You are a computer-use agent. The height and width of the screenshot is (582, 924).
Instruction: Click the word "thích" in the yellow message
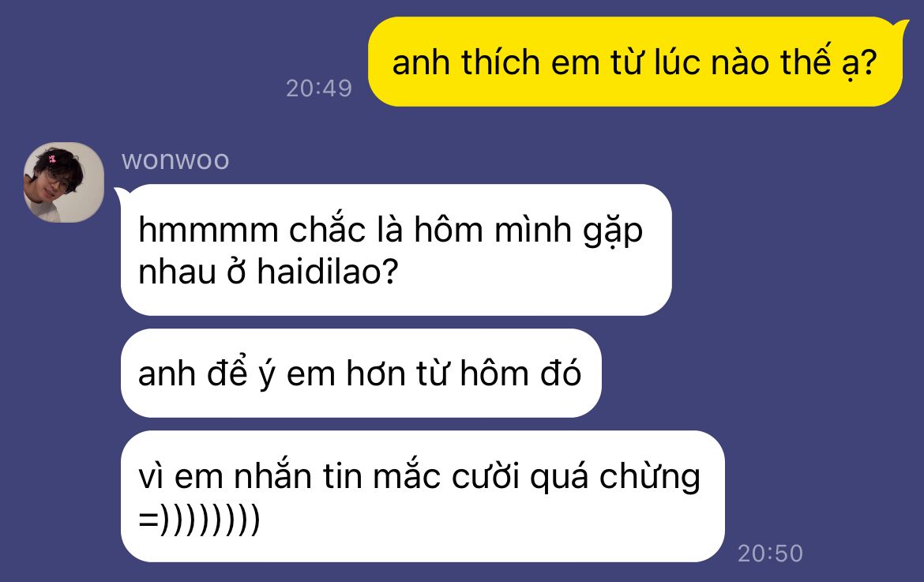(x=501, y=62)
